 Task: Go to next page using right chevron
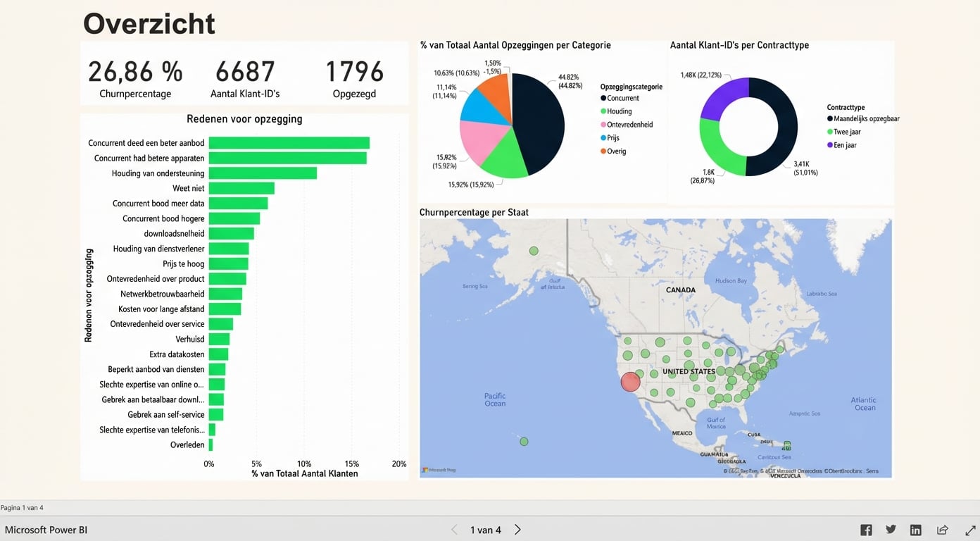coord(517,530)
